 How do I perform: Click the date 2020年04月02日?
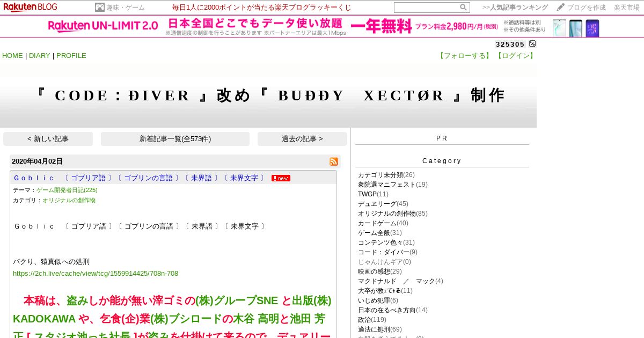pyautogui.click(x=37, y=161)
